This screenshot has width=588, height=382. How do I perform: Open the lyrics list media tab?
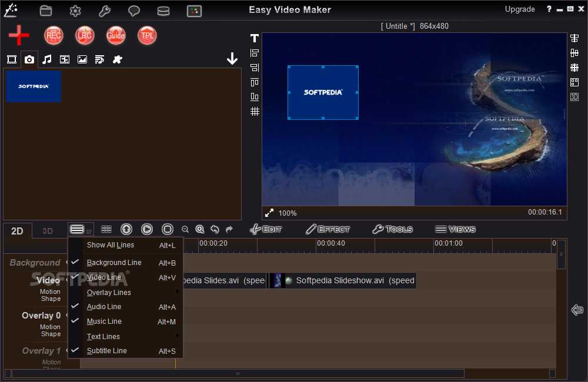[100, 59]
